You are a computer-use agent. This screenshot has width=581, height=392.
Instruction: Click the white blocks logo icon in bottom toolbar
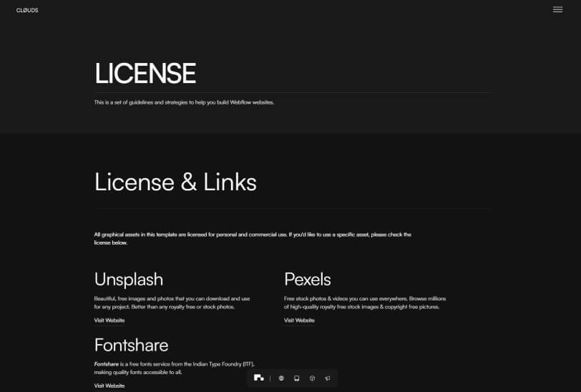click(258, 378)
